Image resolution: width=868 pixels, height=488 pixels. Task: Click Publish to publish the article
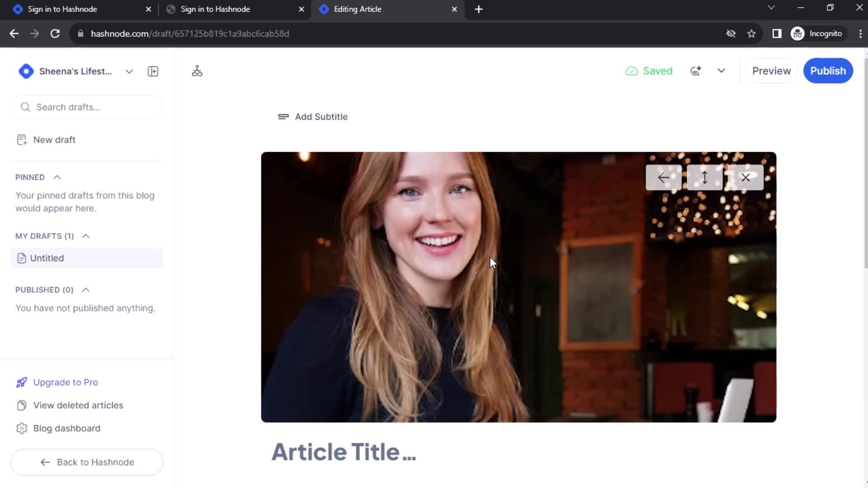(x=828, y=70)
